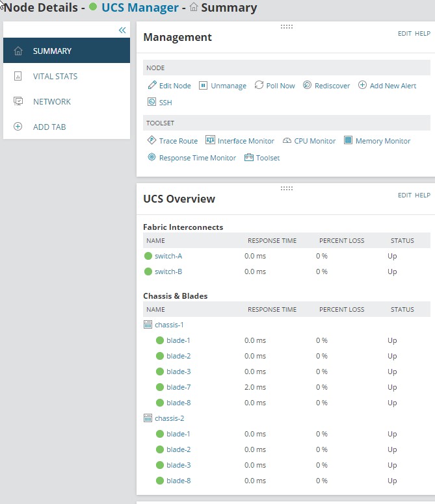Click the Toolset briefcase icon
Viewport: 435px width, 504px height.
[x=248, y=157]
